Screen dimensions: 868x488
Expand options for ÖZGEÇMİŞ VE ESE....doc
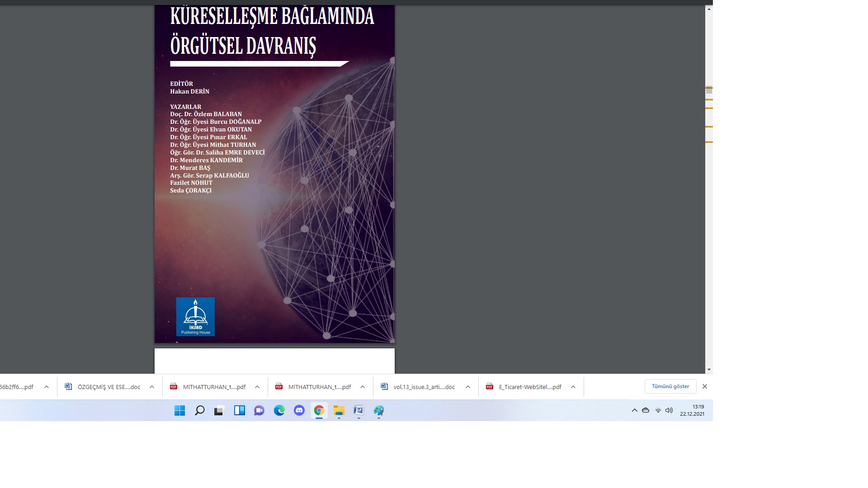click(152, 387)
